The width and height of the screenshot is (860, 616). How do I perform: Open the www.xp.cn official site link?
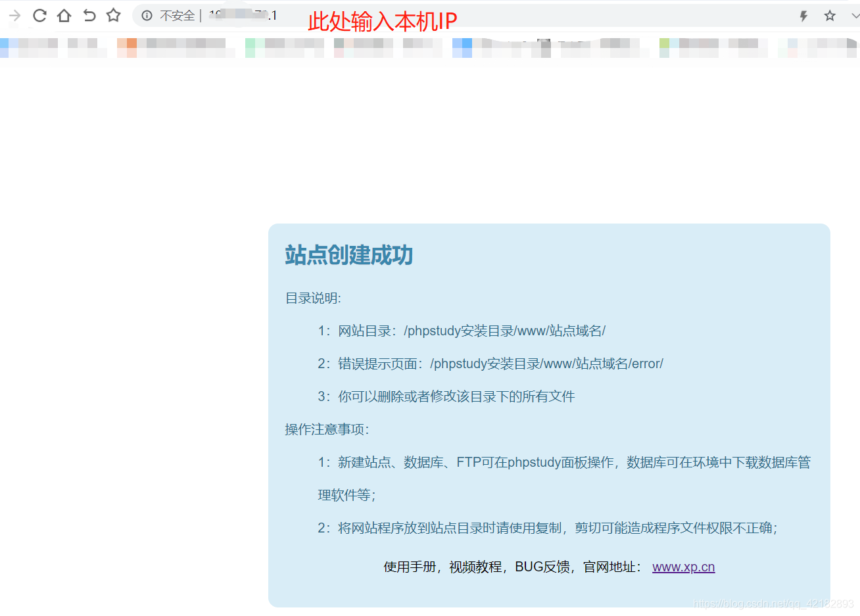point(683,567)
